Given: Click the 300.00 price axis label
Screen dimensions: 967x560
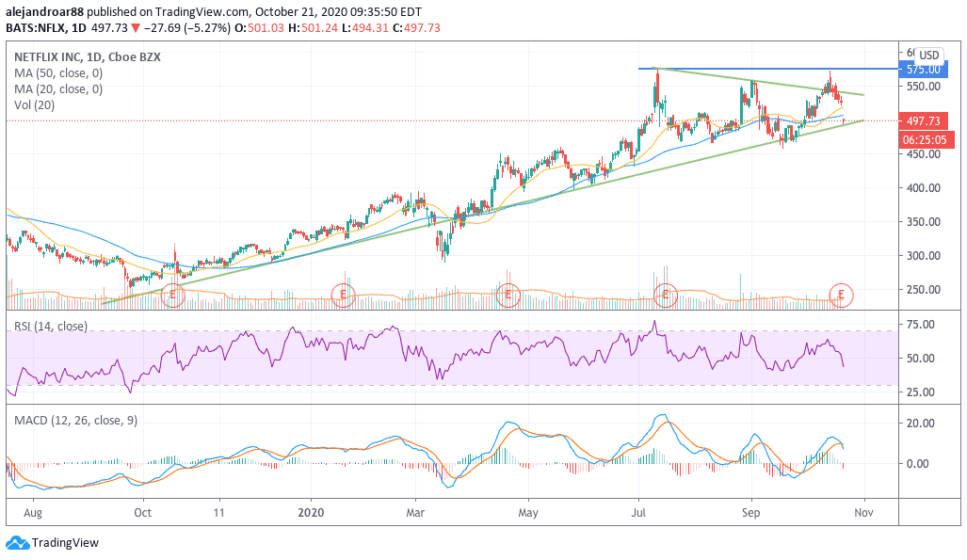Looking at the screenshot, I should tap(923, 256).
